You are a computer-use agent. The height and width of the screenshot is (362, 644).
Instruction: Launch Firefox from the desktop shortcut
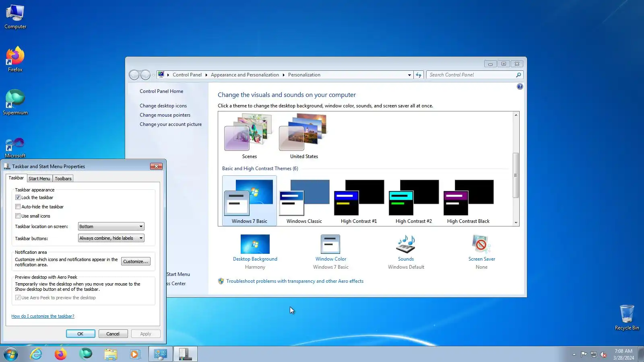click(x=15, y=60)
